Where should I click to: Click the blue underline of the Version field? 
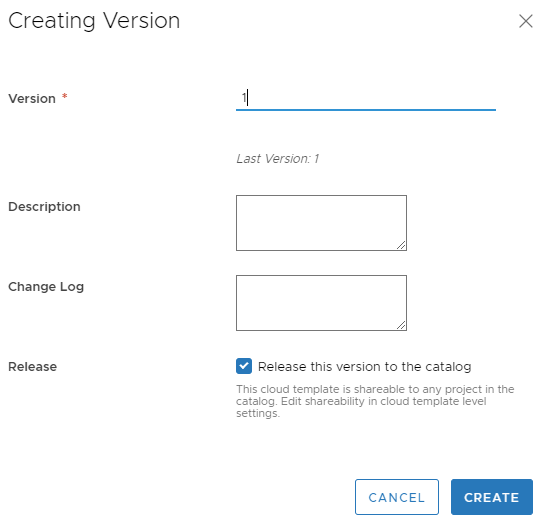(366, 110)
